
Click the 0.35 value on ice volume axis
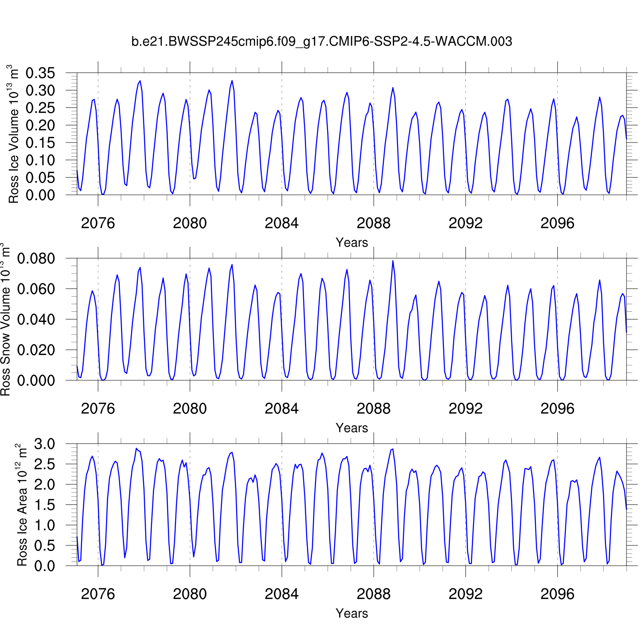[x=40, y=73]
